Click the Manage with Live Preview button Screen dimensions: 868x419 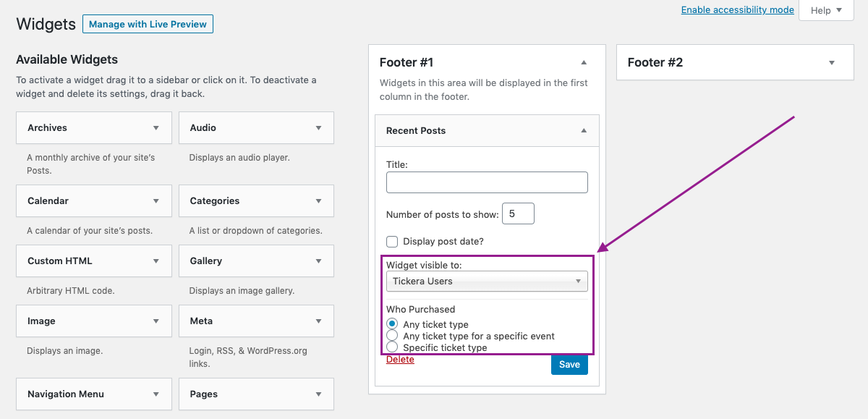point(148,24)
